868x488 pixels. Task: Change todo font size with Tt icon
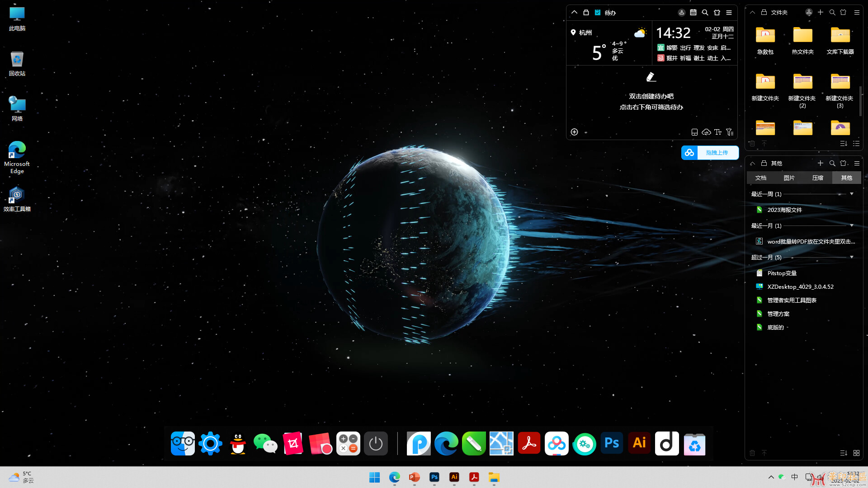point(718,132)
